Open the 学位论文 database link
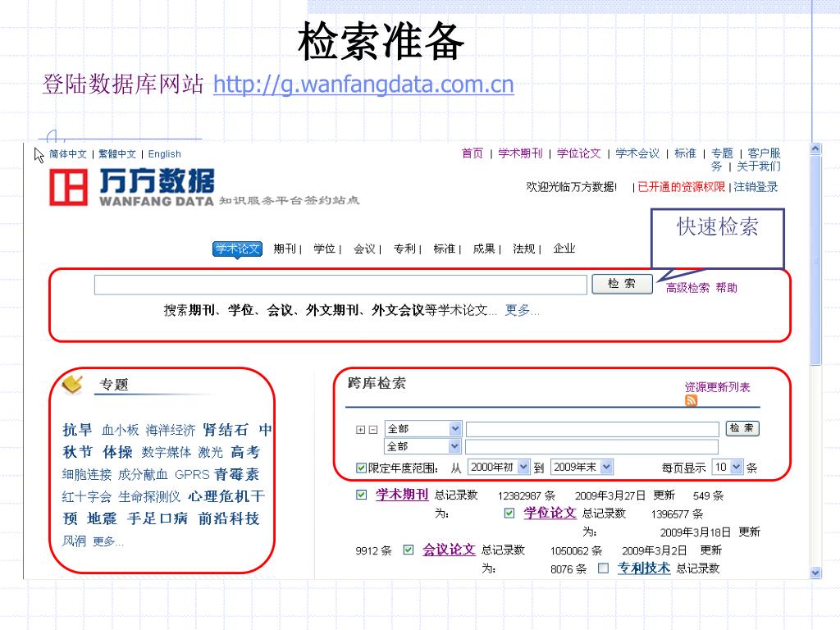 [x=550, y=514]
